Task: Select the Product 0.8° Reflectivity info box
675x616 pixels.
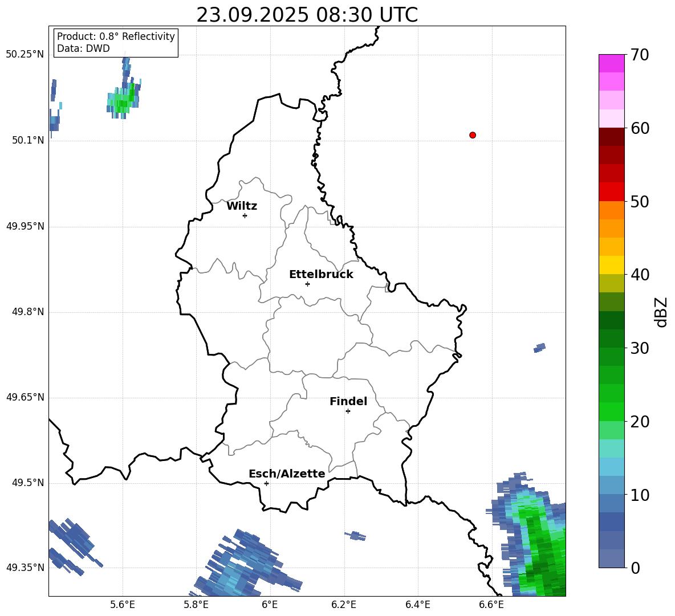Action: tap(116, 42)
